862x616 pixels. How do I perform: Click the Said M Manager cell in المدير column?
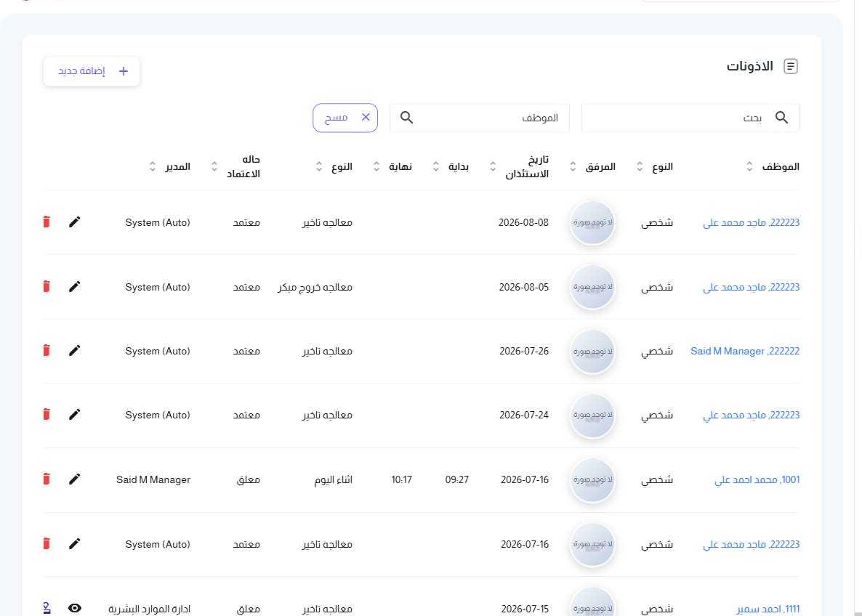coord(153,479)
